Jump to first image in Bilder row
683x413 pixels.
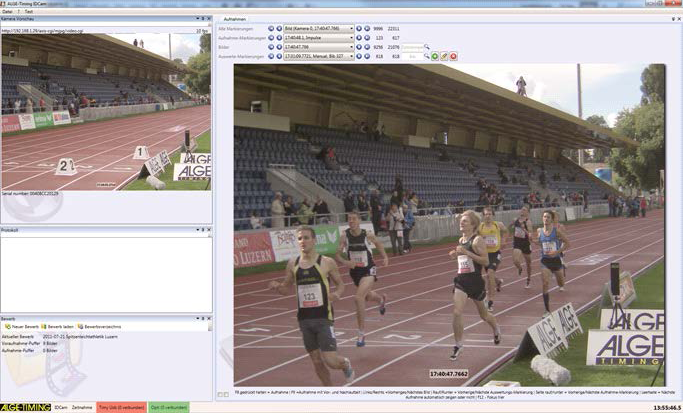point(271,47)
